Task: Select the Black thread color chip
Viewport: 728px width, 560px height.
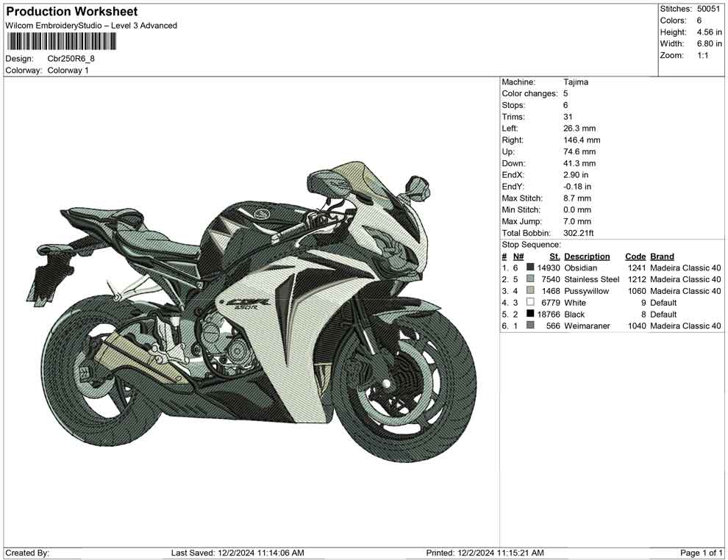Action: 530,314
